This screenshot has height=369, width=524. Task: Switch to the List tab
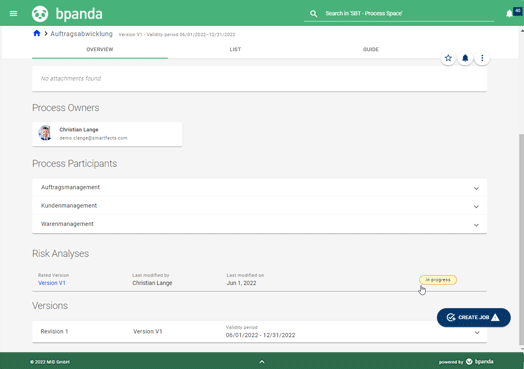[x=235, y=49]
